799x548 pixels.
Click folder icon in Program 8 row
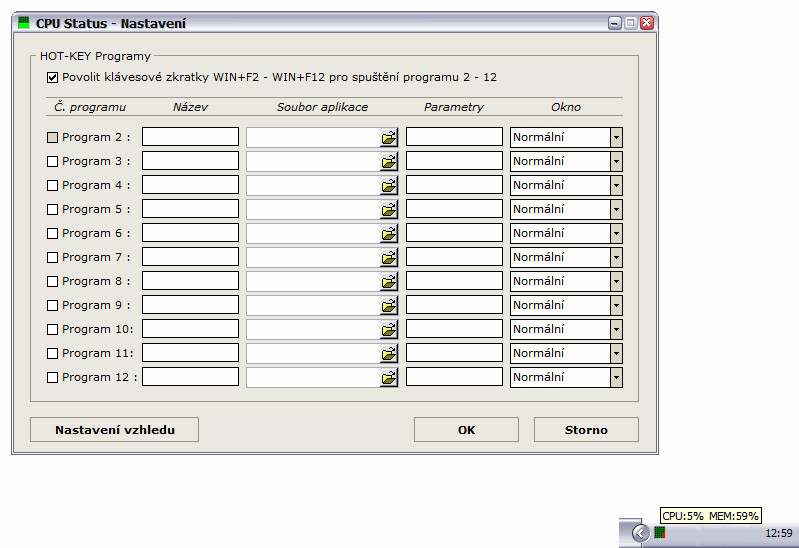pyautogui.click(x=389, y=281)
